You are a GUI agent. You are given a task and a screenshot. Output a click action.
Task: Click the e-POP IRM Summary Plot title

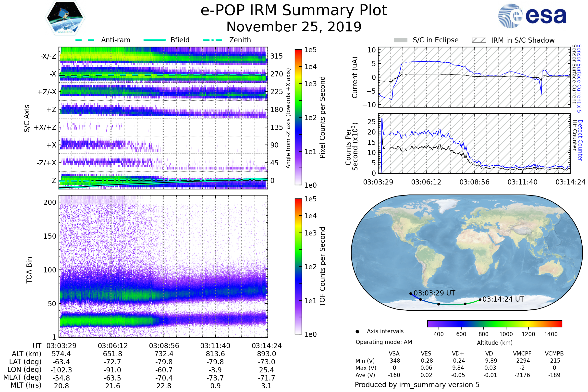click(294, 11)
